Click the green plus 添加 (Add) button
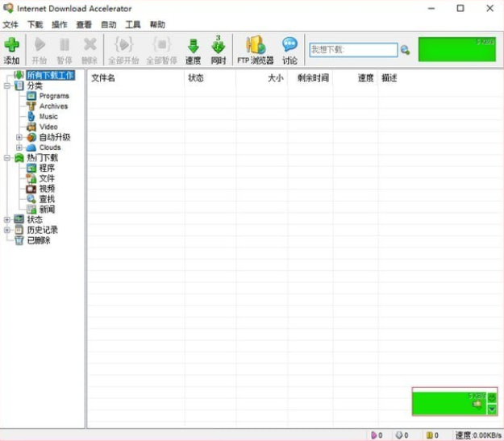 pyautogui.click(x=11, y=50)
